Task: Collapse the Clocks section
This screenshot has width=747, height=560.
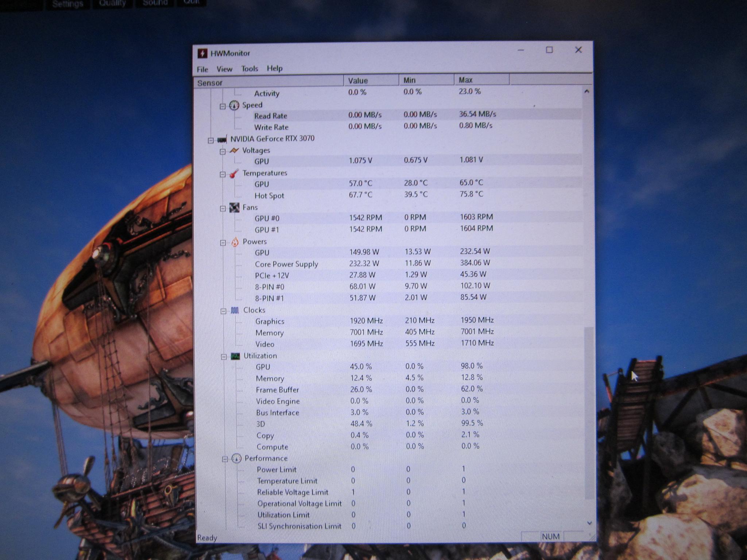Action: (223, 311)
